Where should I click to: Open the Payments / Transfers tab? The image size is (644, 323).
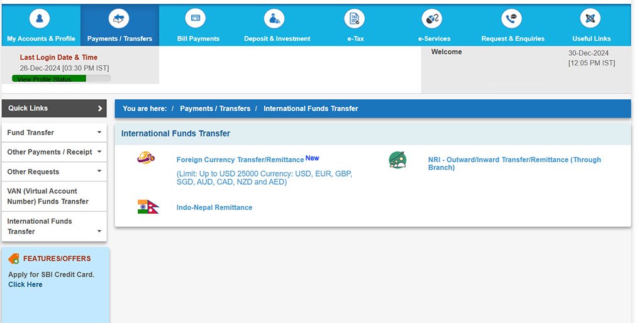[x=119, y=25]
